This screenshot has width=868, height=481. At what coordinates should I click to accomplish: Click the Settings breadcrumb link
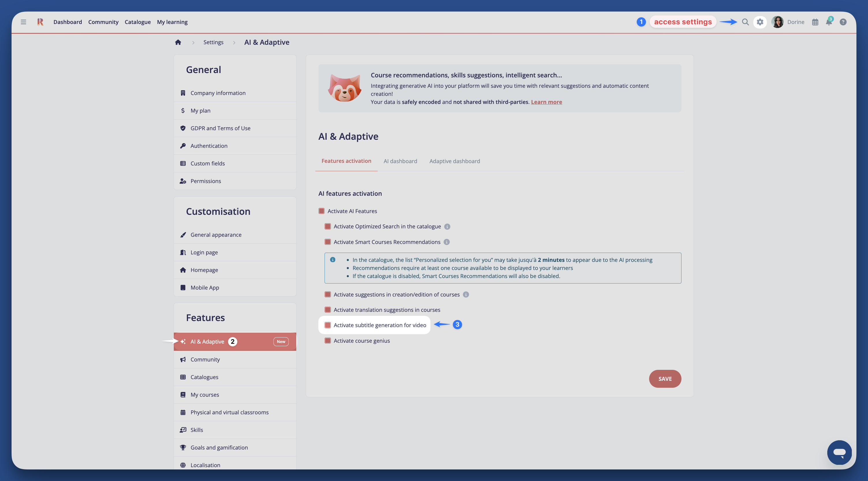213,42
